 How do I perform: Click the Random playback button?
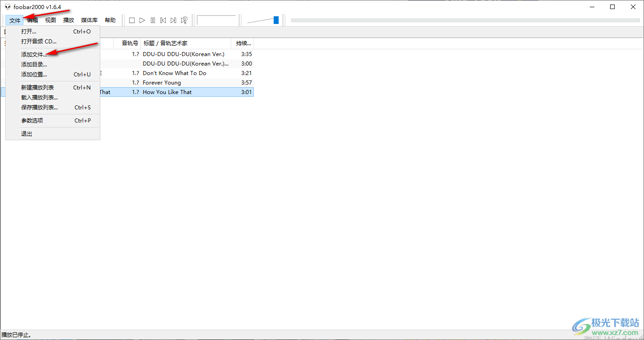[x=184, y=20]
